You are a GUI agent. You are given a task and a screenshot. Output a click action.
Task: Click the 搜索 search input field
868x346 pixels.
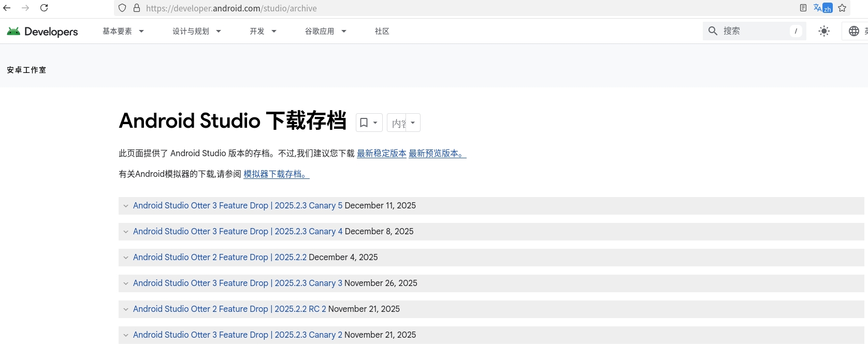click(755, 31)
